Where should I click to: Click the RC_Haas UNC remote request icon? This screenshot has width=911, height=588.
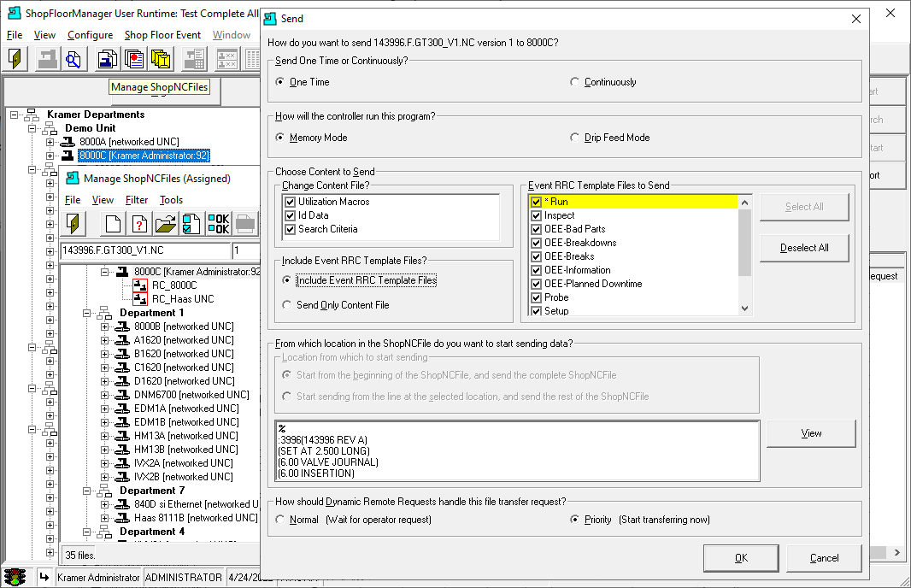tap(140, 298)
